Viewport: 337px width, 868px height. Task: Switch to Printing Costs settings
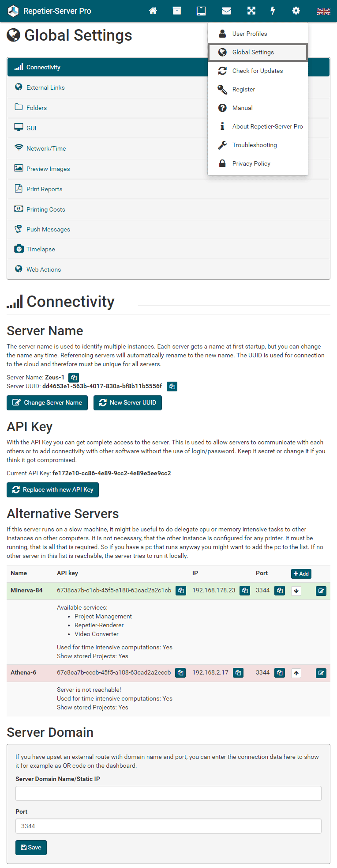[45, 209]
